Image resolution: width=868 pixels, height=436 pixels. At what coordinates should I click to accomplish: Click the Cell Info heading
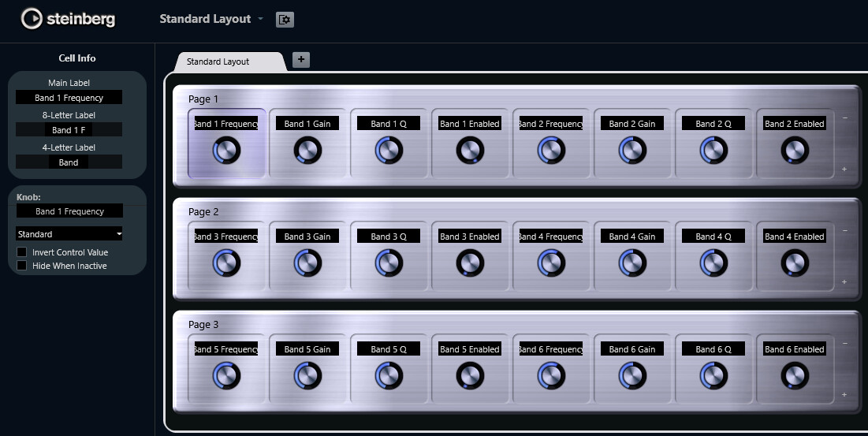pos(77,58)
